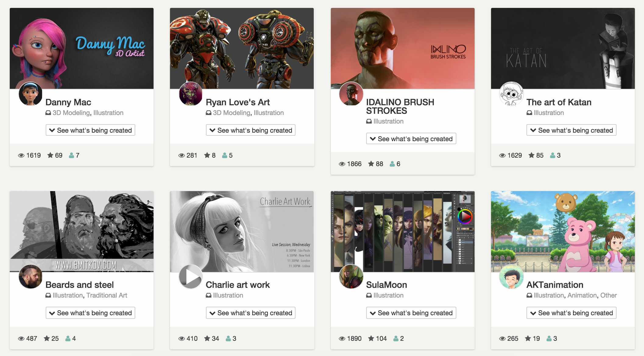The height and width of the screenshot is (356, 644).
Task: Click the play button on Charlie art work
Action: (191, 277)
